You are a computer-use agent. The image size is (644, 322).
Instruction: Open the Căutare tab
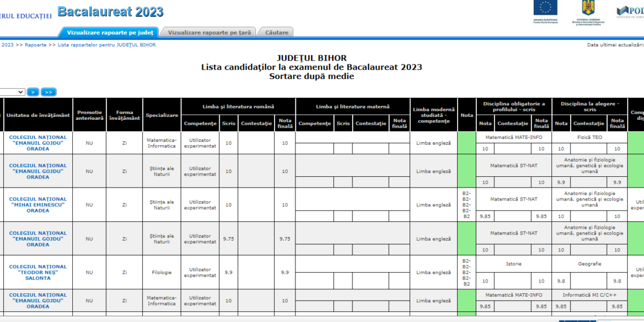[x=276, y=33]
